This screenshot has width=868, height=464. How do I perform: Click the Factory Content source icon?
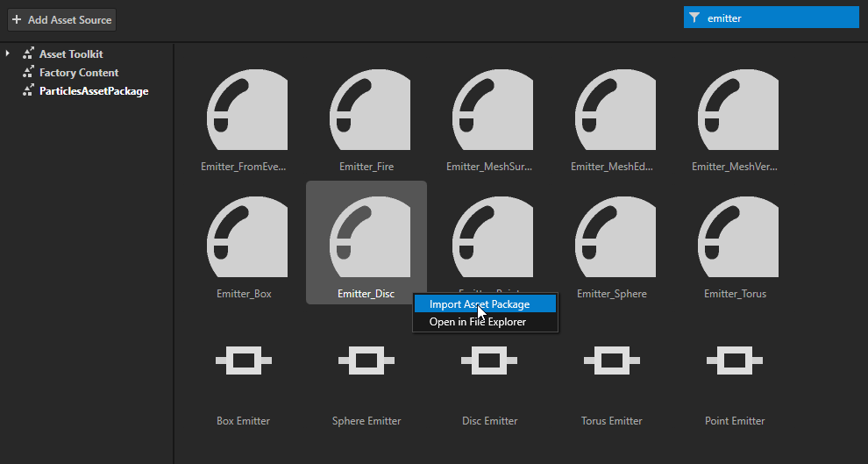point(28,72)
